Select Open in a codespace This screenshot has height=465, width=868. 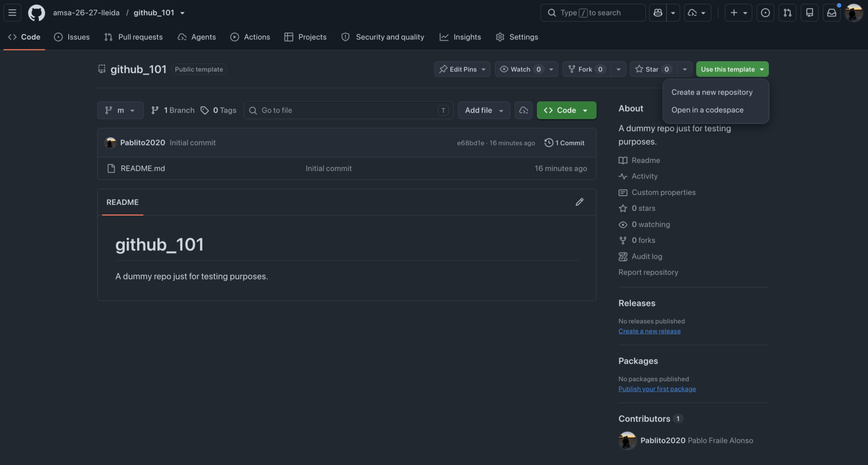point(716,110)
